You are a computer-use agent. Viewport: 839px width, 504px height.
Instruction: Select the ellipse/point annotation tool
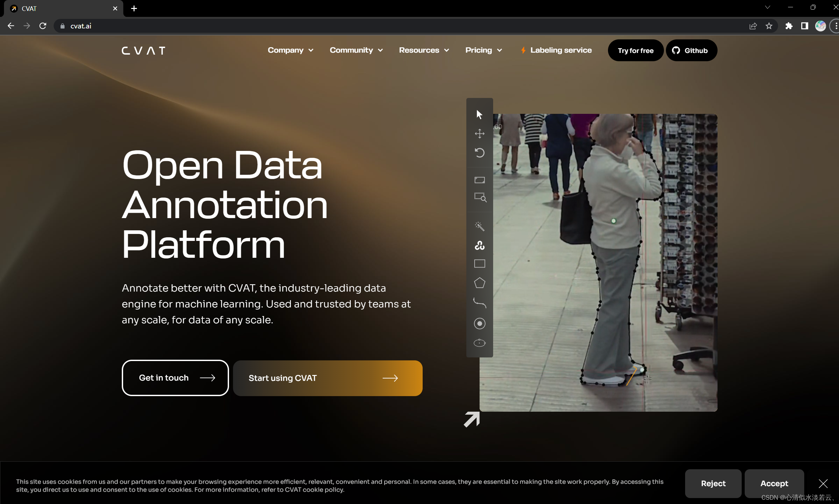pyautogui.click(x=480, y=343)
